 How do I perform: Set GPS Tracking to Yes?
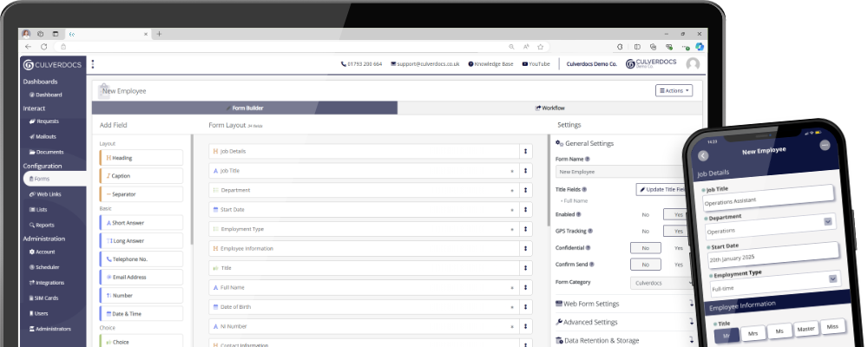pyautogui.click(x=677, y=232)
